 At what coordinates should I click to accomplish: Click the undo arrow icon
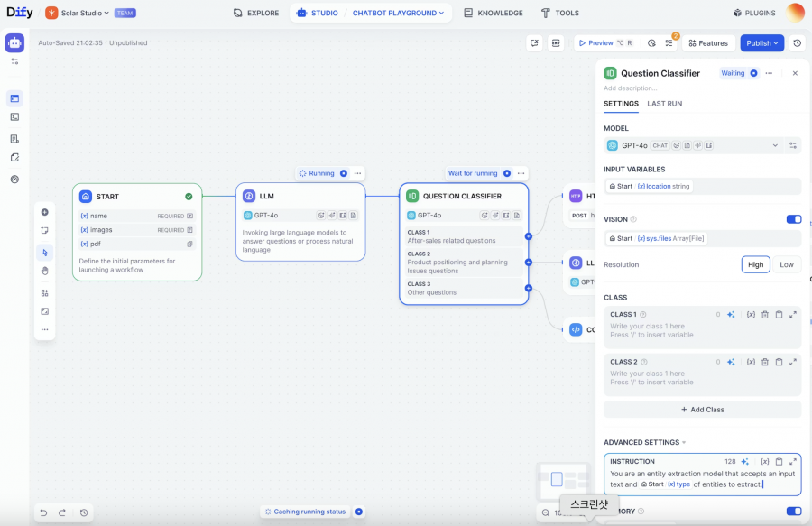click(43, 512)
